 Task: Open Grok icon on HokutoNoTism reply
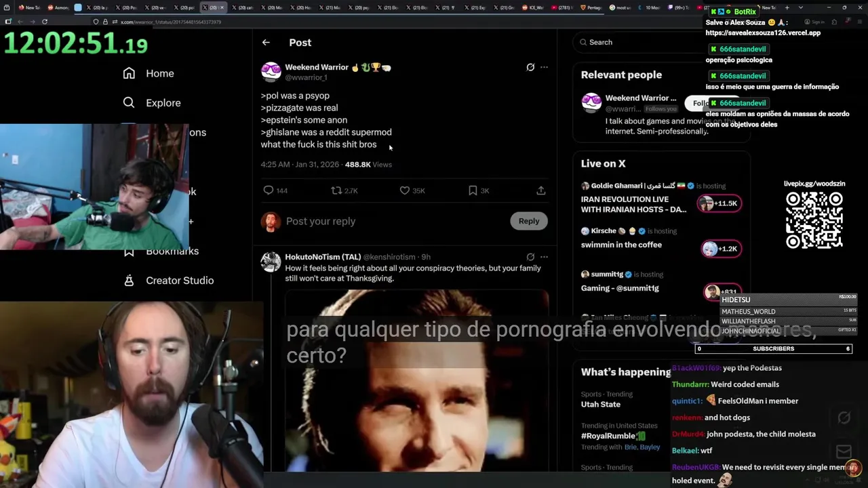[530, 257]
